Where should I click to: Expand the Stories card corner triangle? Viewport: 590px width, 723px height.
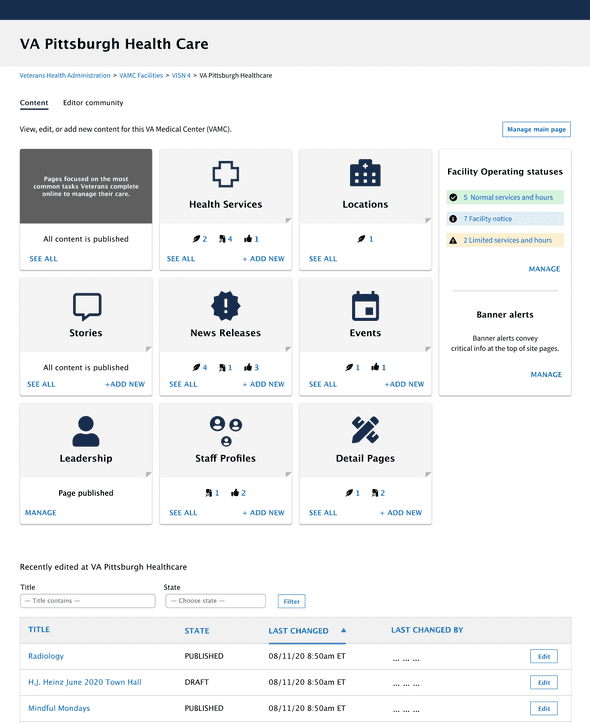click(149, 349)
